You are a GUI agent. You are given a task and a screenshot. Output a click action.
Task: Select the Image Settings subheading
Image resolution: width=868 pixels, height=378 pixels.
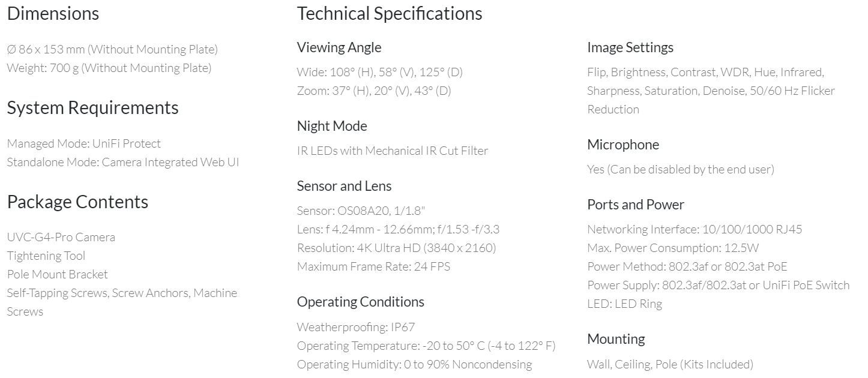(x=630, y=47)
